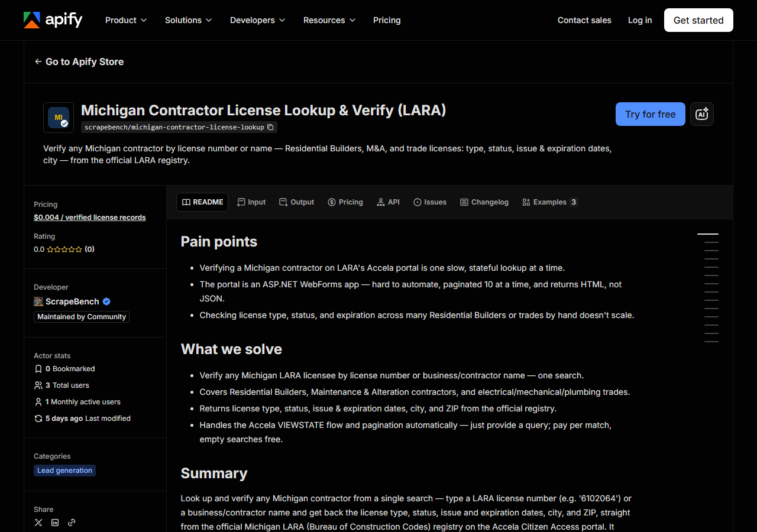Click the Try for free button
The width and height of the screenshot is (757, 532).
click(x=651, y=114)
